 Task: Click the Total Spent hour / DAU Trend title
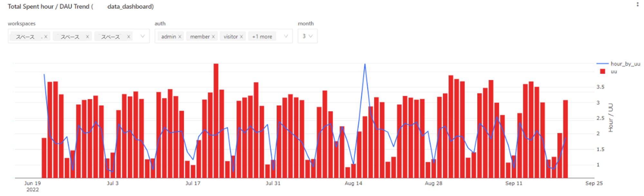(x=80, y=6)
